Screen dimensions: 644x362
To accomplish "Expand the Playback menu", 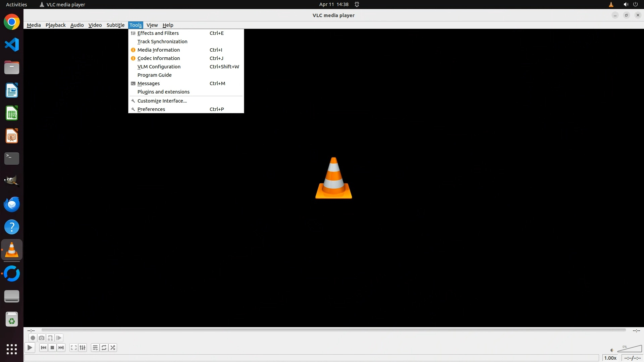I will (x=55, y=25).
